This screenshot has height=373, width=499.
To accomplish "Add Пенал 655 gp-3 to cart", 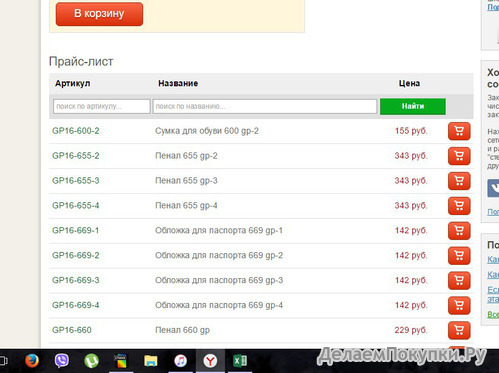I will point(459,181).
